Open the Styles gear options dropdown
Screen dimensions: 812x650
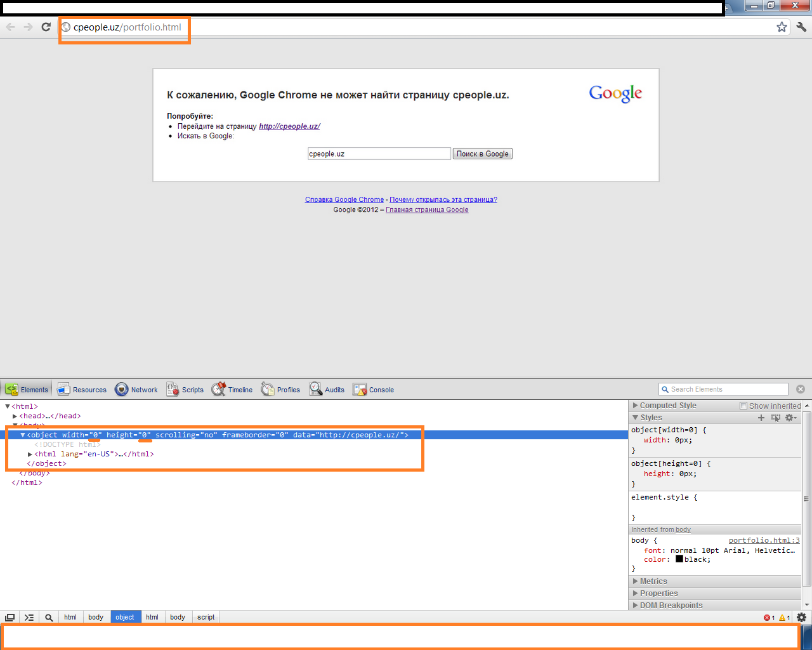point(790,418)
